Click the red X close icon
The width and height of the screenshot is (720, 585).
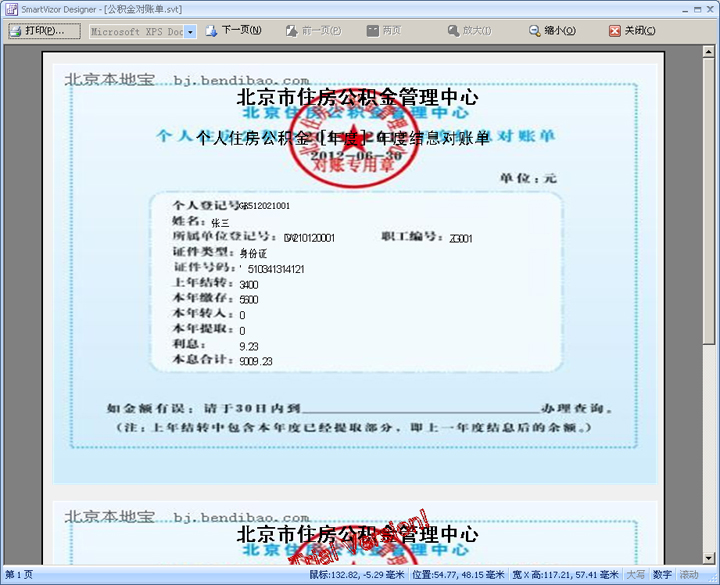tap(615, 31)
